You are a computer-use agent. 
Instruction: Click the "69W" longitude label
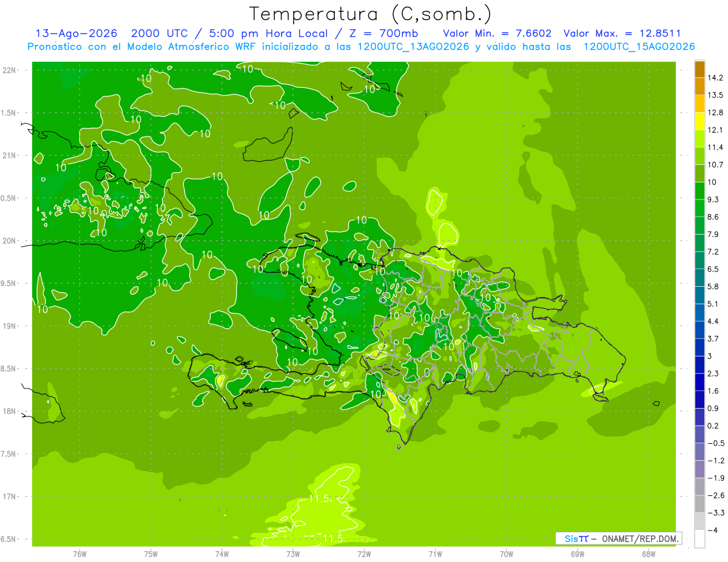(x=578, y=554)
